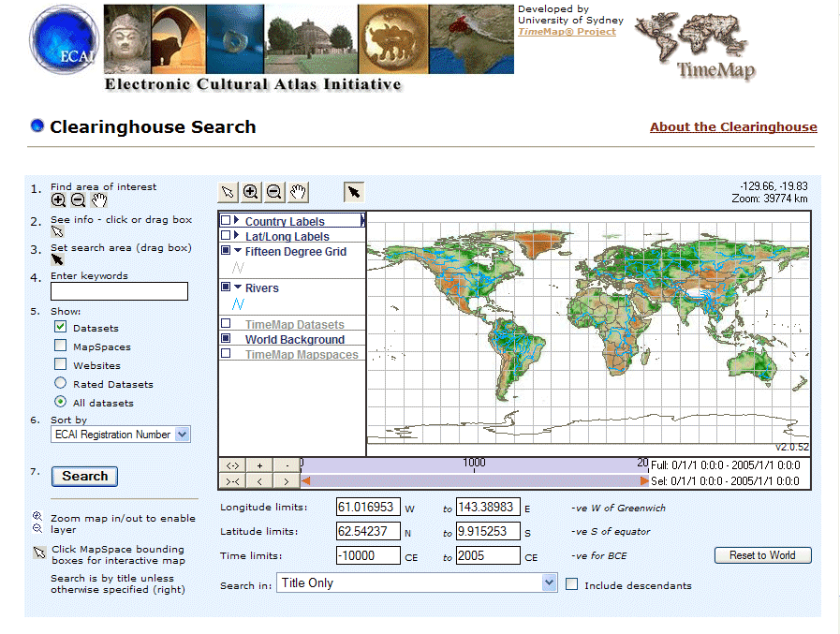
Task: Click the Search button
Action: 84,477
